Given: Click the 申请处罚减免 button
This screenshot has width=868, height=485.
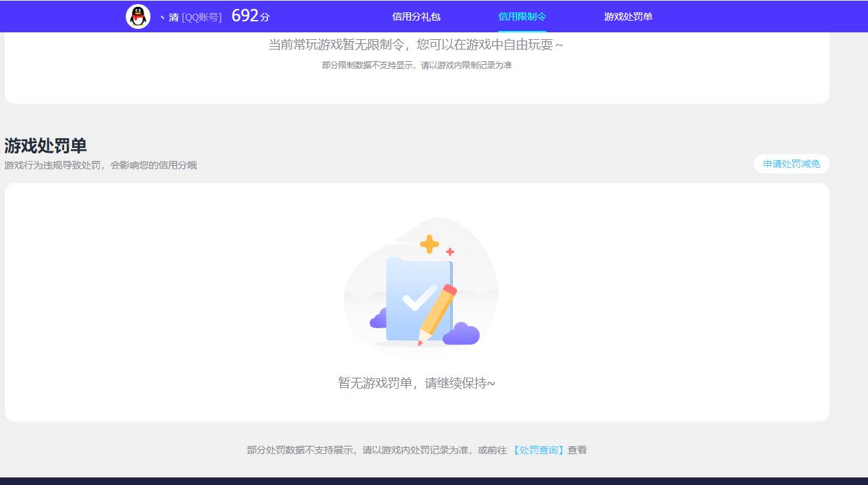Looking at the screenshot, I should click(x=791, y=164).
